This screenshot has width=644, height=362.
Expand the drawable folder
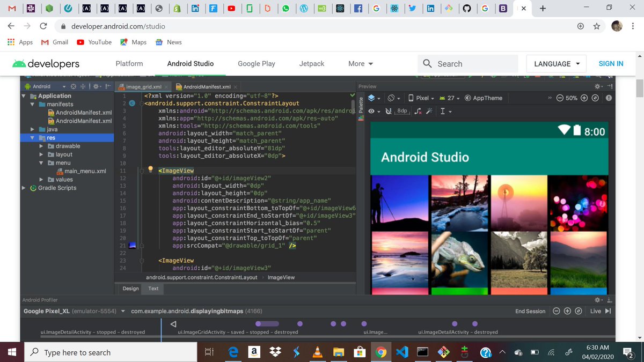coord(42,146)
